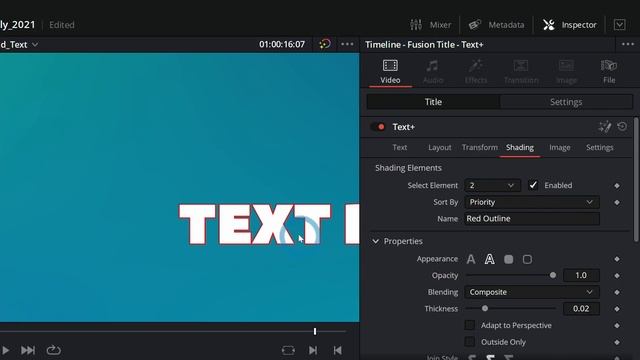The width and height of the screenshot is (640, 360).
Task: Add keyframe for Select Element
Action: click(617, 186)
